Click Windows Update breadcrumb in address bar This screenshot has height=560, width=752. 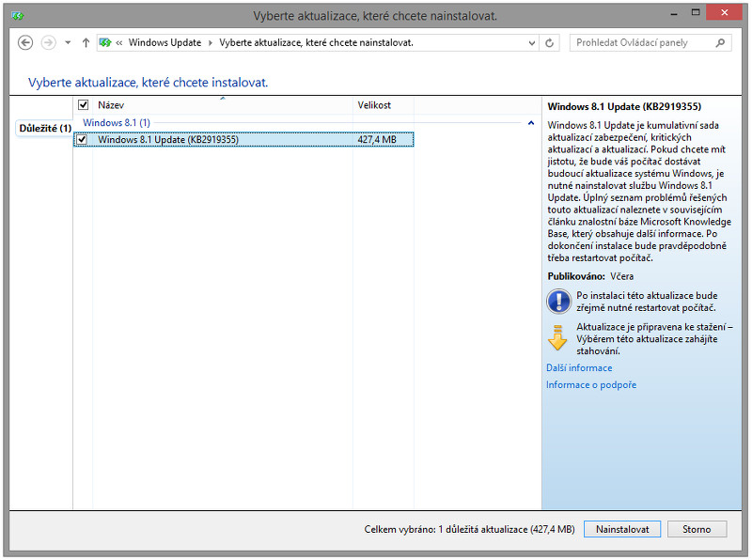[165, 42]
